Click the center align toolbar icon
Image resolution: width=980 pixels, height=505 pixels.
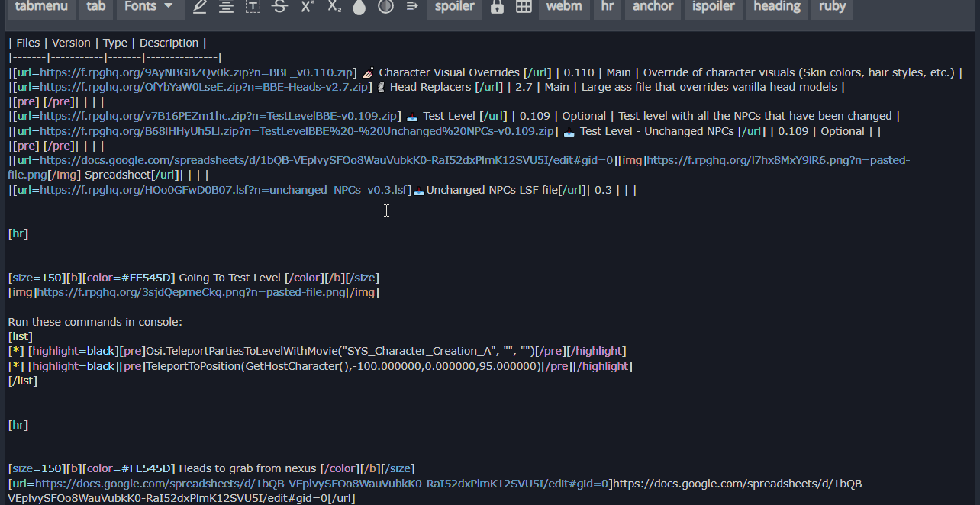pos(226,7)
